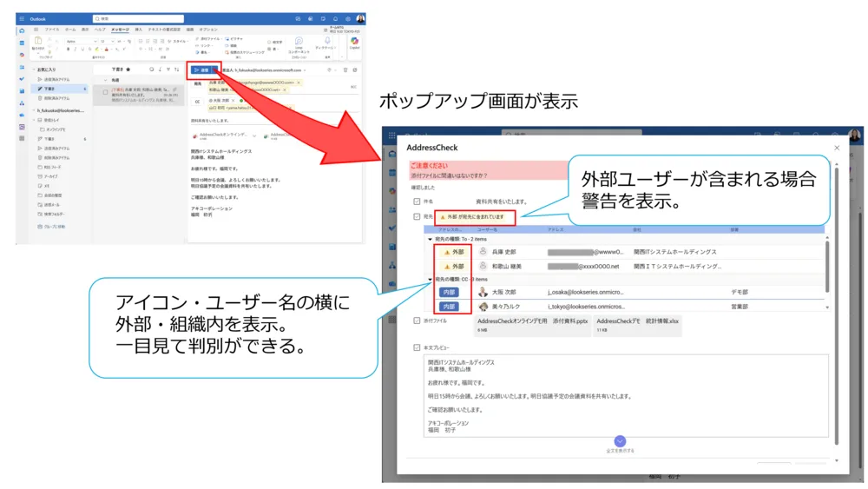The height and width of the screenshot is (489, 868).
Task: Click the profile avatar in the Outlook header
Action: (360, 19)
